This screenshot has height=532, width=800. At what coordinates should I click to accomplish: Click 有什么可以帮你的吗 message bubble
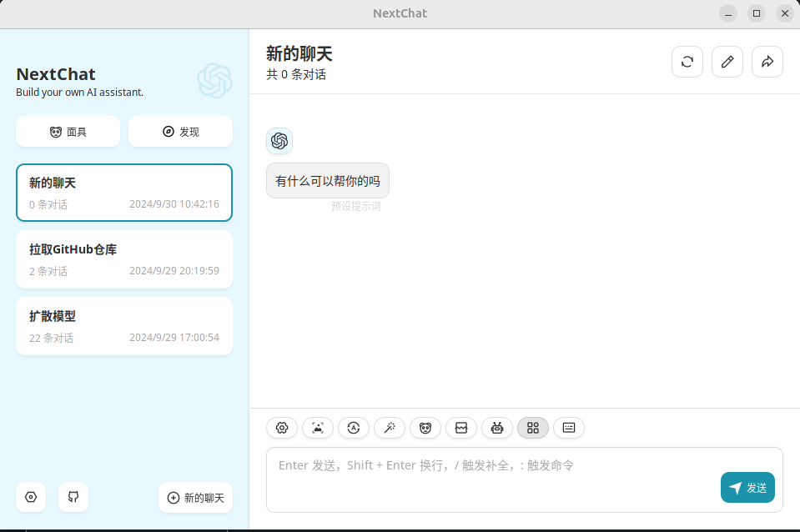[328, 181]
